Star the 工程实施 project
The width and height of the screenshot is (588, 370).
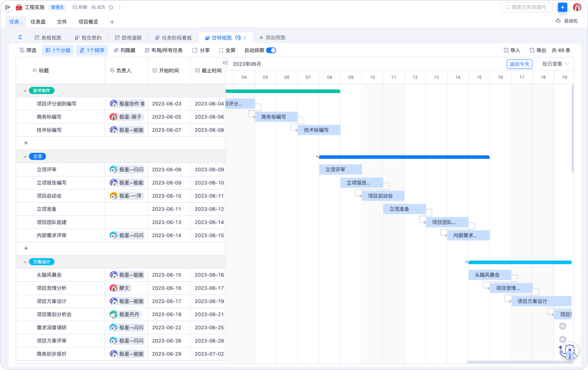pos(111,7)
